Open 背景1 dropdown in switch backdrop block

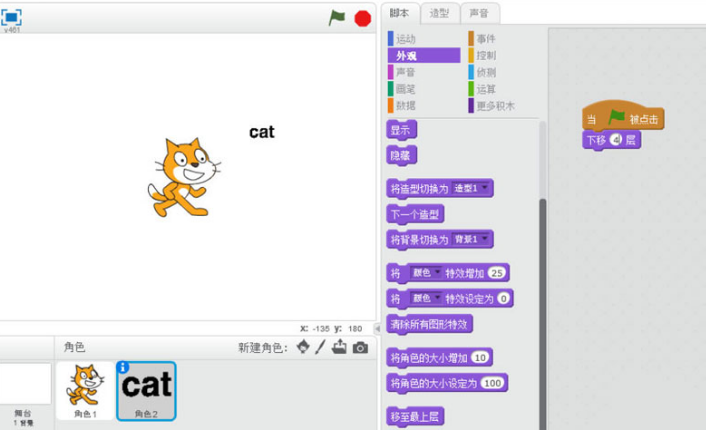pos(471,239)
